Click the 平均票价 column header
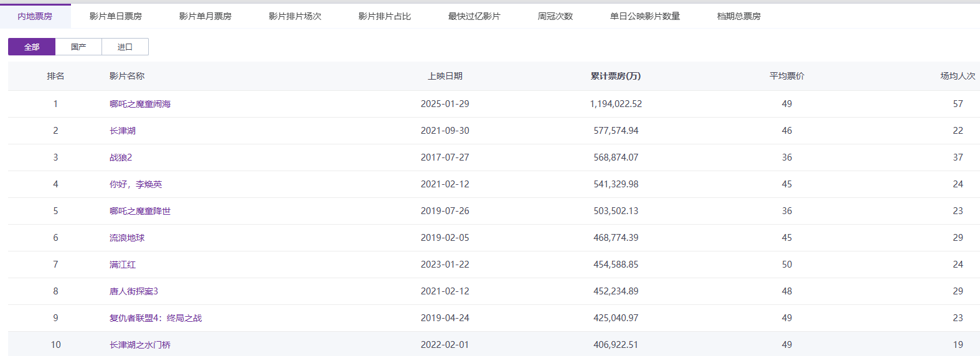The height and width of the screenshot is (356, 980). point(786,76)
